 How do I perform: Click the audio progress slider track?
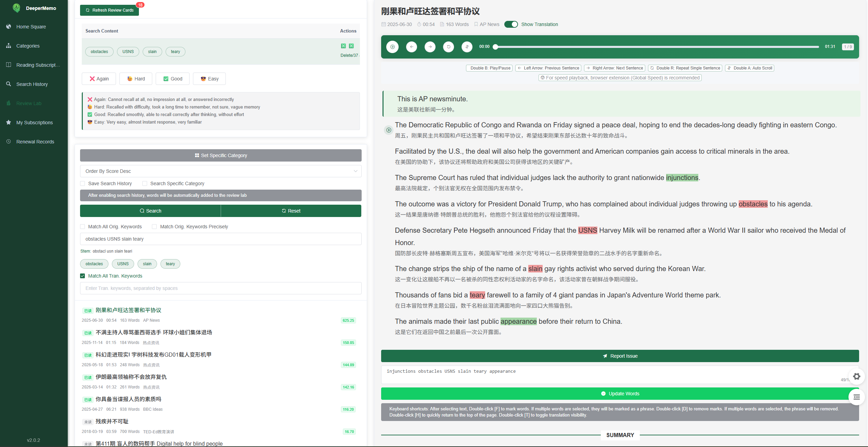tap(657, 47)
